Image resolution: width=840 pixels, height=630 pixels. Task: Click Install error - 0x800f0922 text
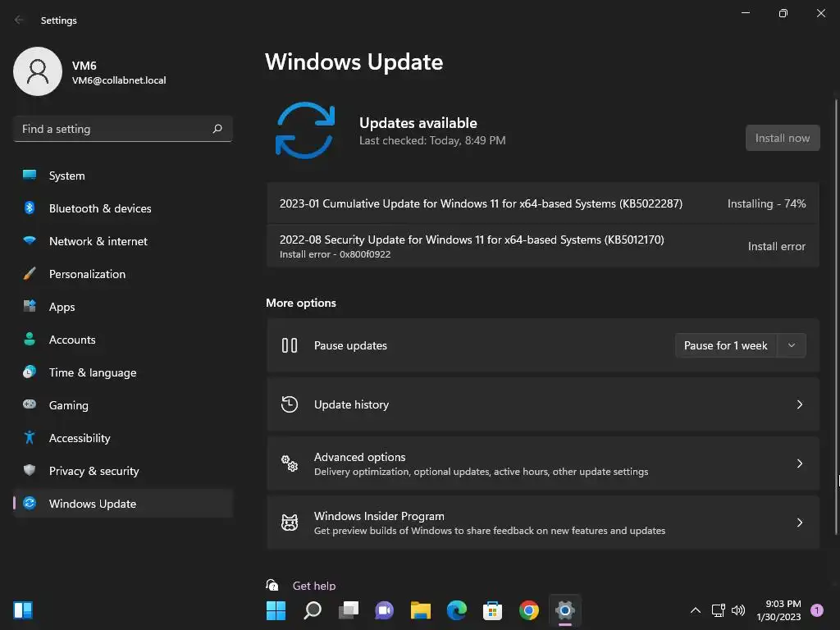pyautogui.click(x=335, y=254)
